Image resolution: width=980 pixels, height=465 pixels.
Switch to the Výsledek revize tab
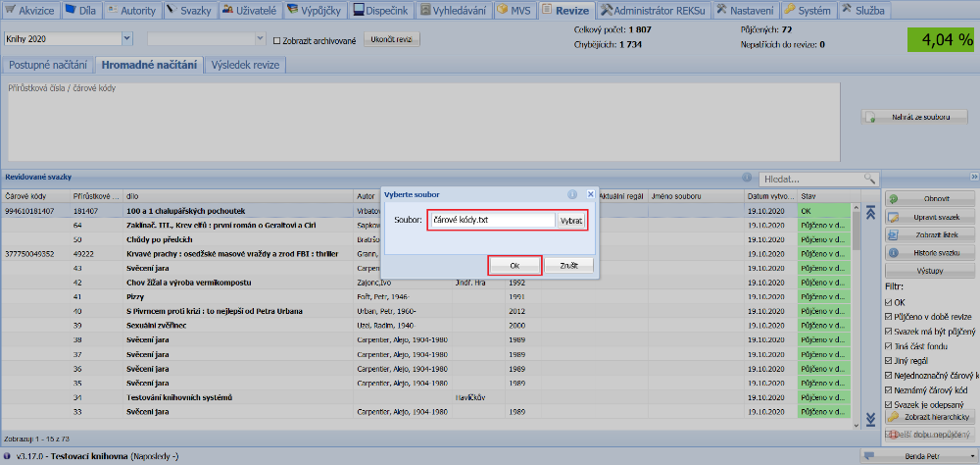coord(246,66)
